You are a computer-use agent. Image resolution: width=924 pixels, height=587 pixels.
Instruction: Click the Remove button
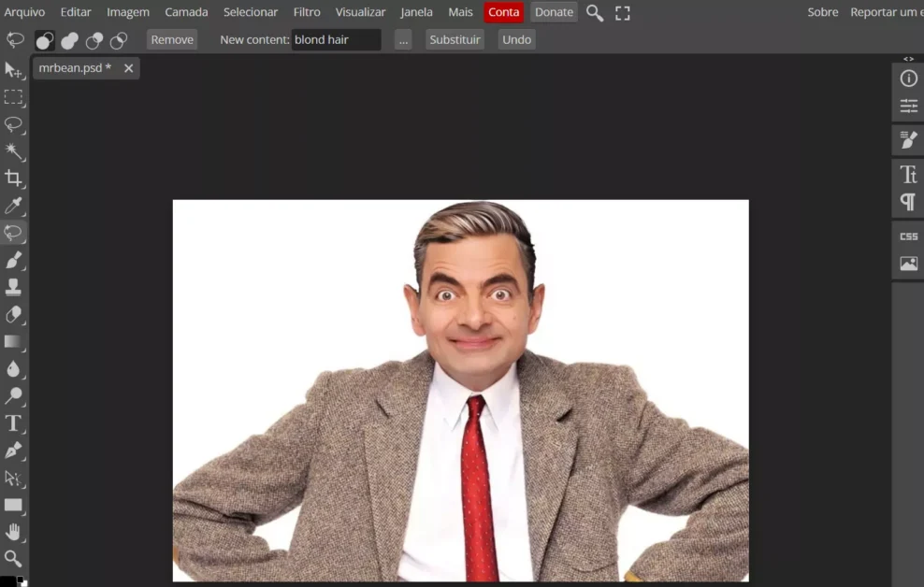coord(172,39)
